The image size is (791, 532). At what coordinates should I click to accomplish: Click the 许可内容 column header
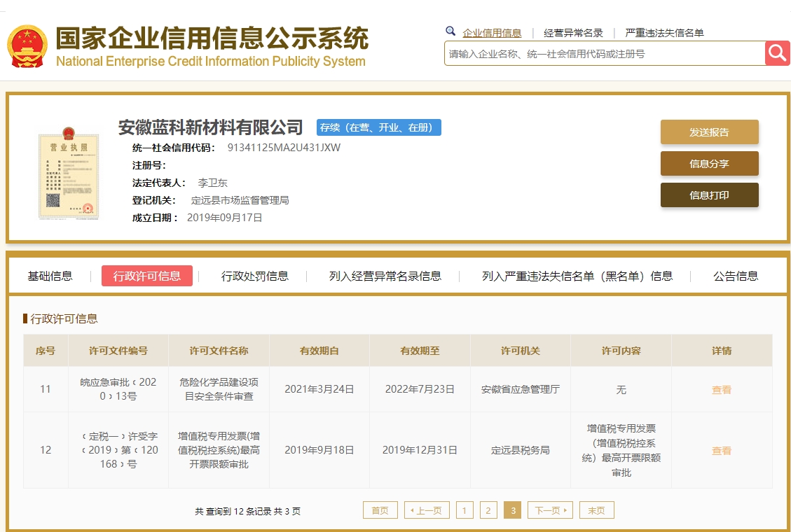[621, 351]
